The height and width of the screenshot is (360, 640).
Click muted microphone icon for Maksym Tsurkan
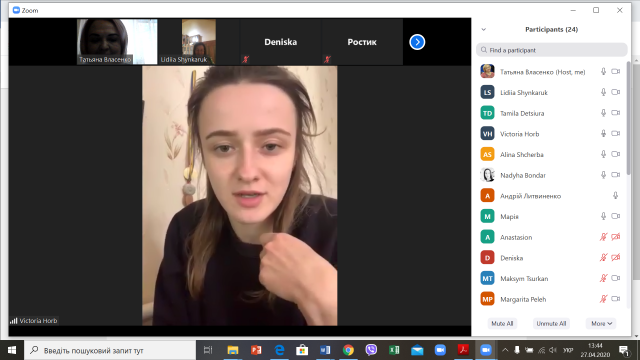coord(603,278)
